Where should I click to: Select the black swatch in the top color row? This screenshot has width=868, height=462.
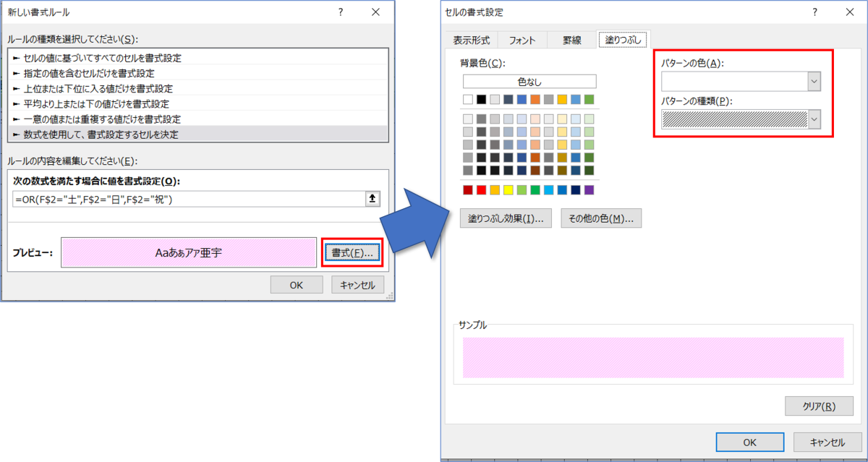click(x=482, y=99)
